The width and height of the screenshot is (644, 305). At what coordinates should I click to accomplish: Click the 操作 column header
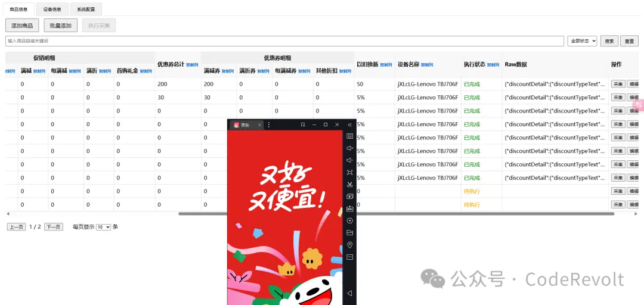(616, 64)
